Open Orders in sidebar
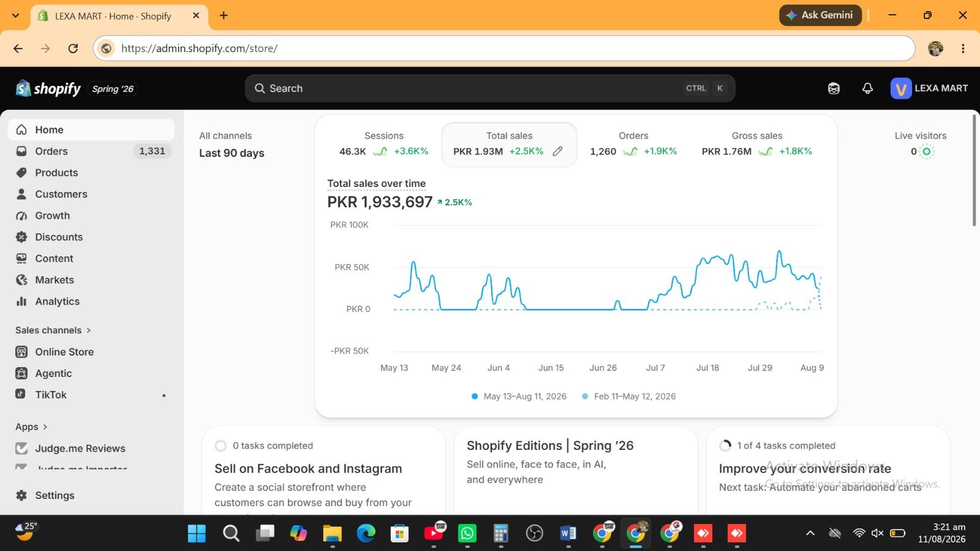The height and width of the screenshot is (551, 980). tap(91, 151)
